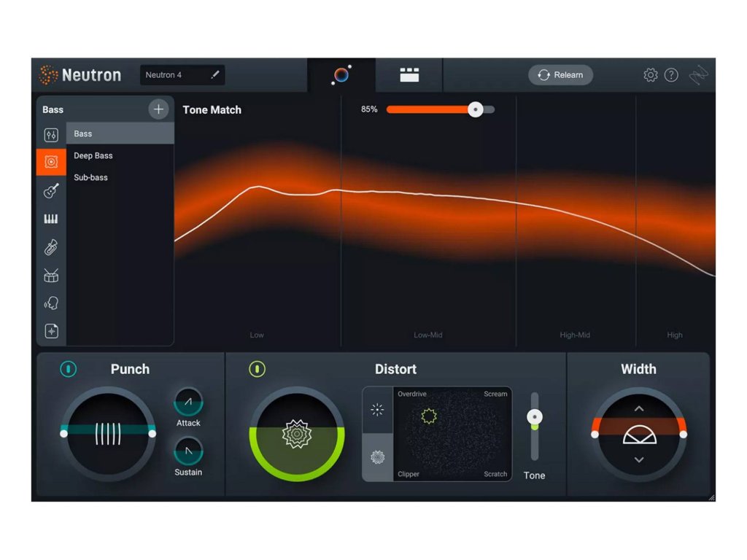Click the Width dial left handle

click(x=595, y=435)
